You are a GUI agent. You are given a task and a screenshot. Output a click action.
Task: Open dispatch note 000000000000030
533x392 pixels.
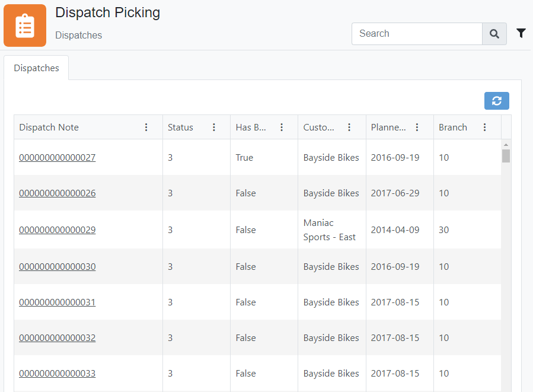coord(58,267)
